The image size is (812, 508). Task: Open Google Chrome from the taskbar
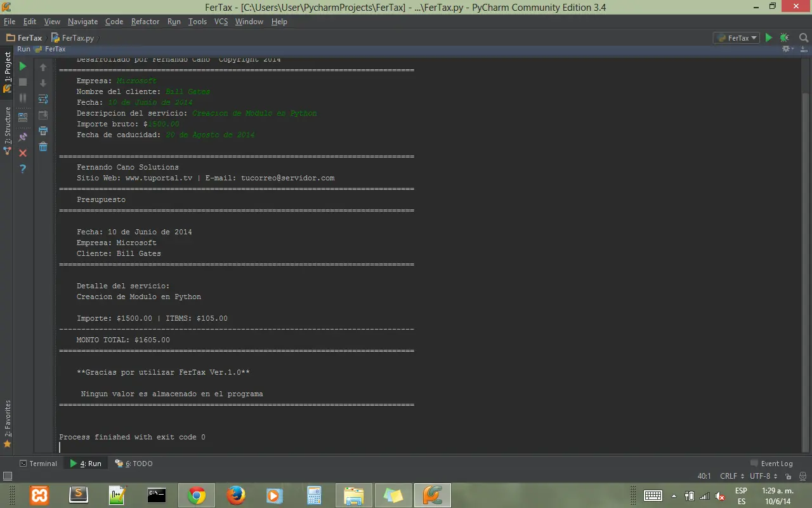click(197, 495)
